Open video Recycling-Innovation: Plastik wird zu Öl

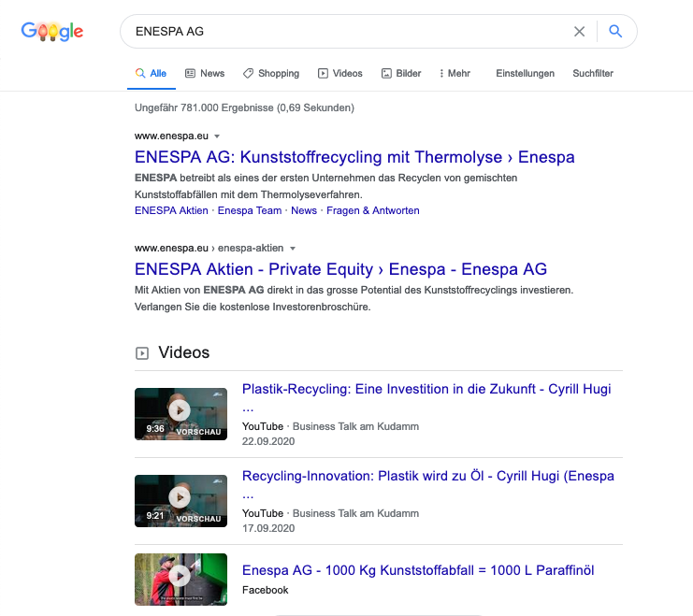[427, 477]
